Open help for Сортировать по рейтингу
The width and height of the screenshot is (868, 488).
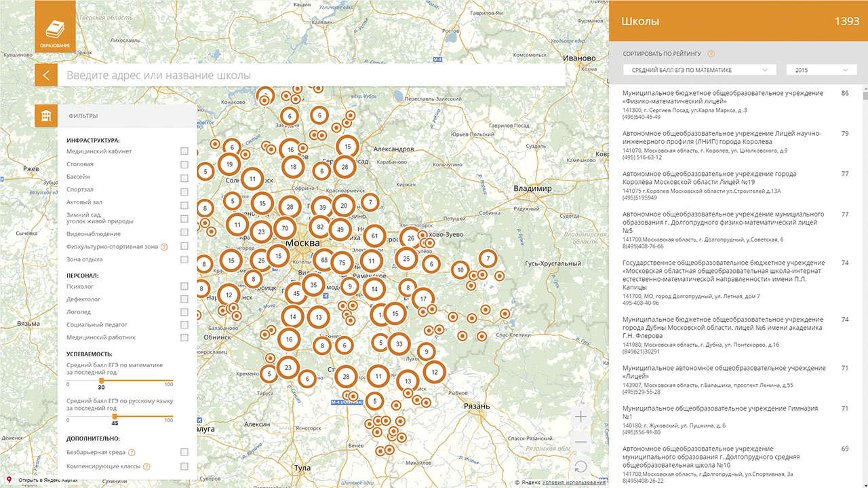click(x=711, y=54)
